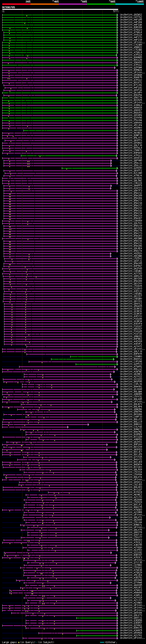Click hit name UniRef100_B6TZ09

[x=131, y=447]
